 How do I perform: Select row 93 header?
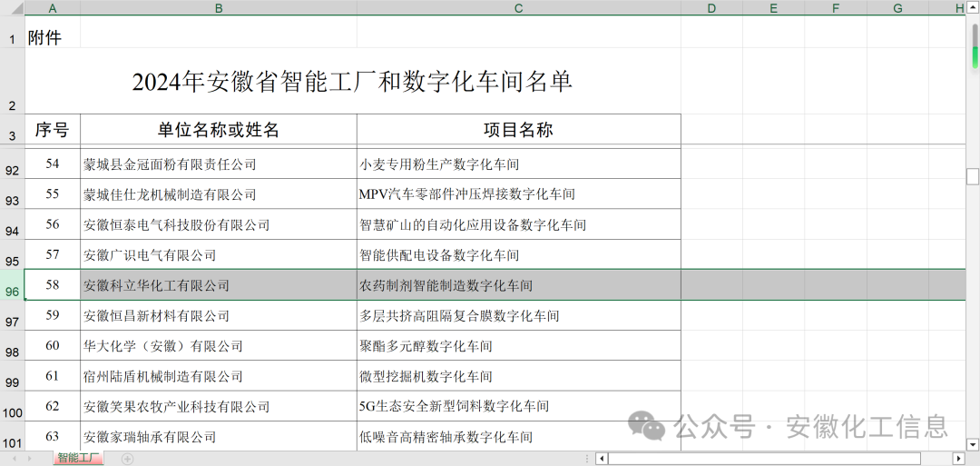[x=13, y=194]
